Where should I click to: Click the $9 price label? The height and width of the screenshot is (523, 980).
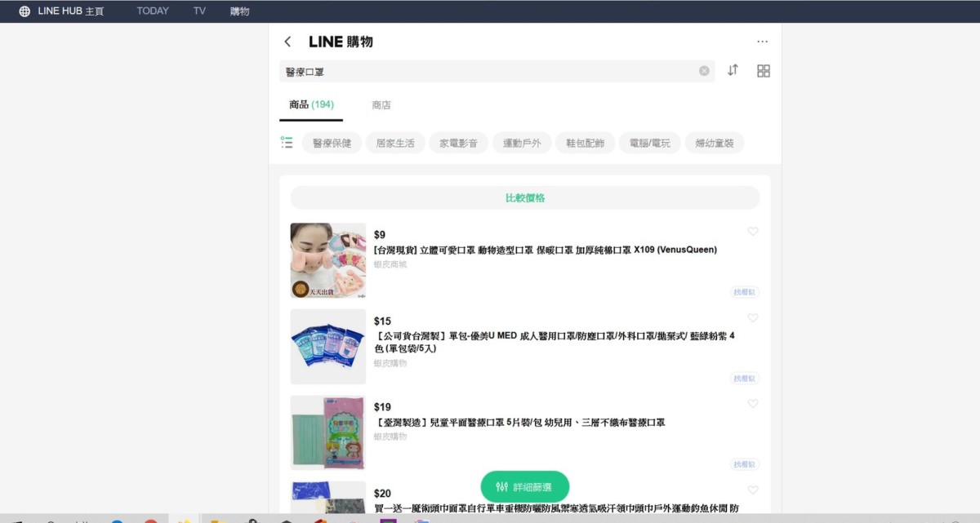pyautogui.click(x=380, y=235)
